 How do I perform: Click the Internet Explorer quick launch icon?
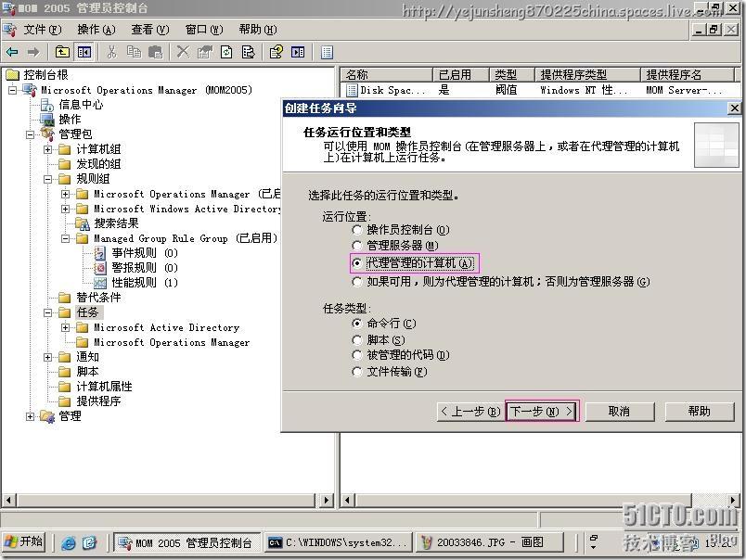(x=69, y=542)
